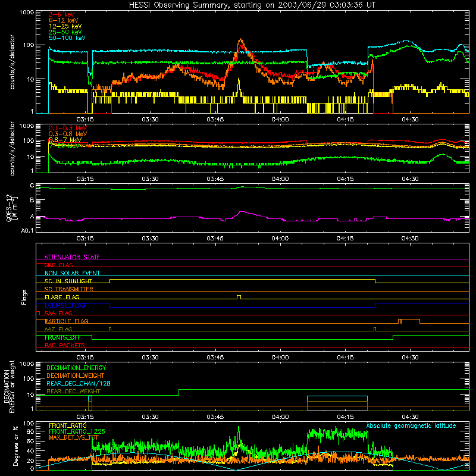Select the 3-6 keV legend label

tap(62, 14)
